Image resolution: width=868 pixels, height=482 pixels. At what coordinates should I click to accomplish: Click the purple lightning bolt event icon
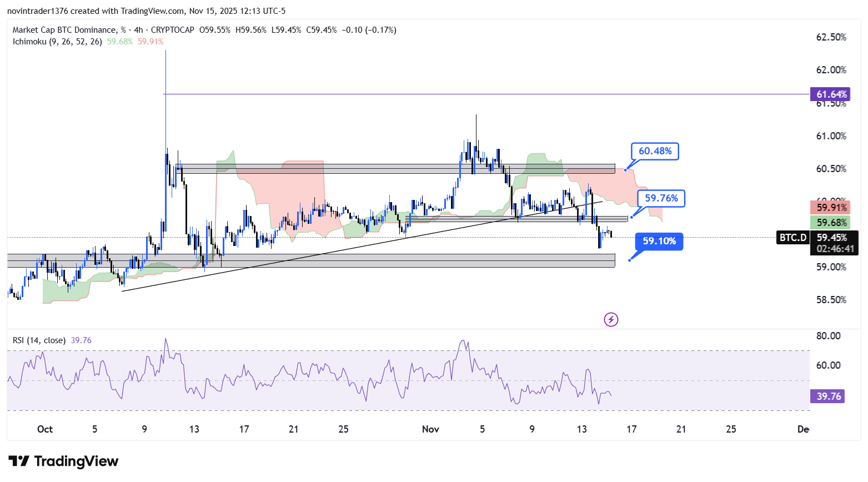coord(611,319)
